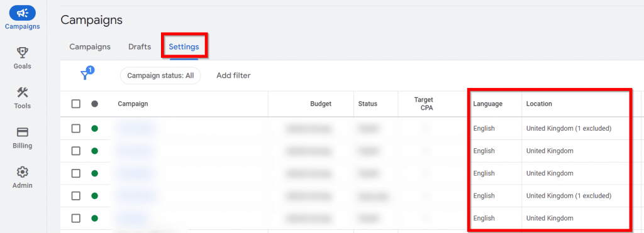Open Goals trophy icon in sidebar
The height and width of the screenshot is (233, 644).
(x=22, y=52)
